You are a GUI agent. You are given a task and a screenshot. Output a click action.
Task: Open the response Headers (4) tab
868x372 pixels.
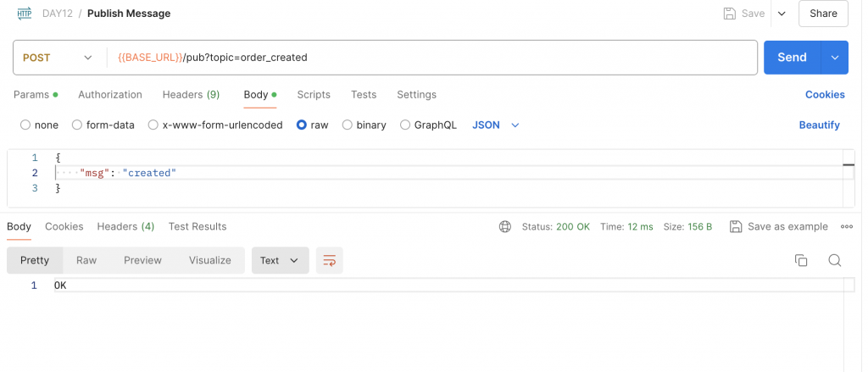[x=125, y=226]
